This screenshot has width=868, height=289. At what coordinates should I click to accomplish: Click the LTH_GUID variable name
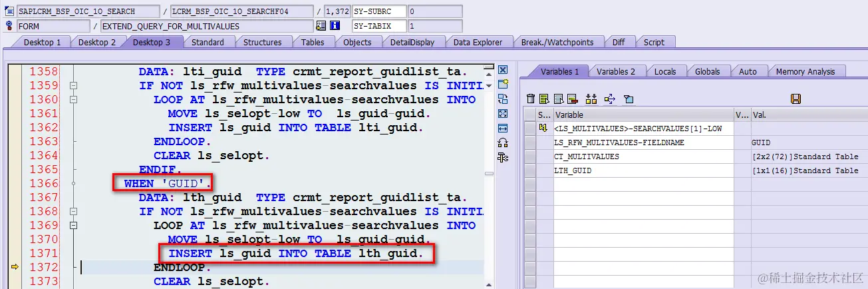coord(573,170)
